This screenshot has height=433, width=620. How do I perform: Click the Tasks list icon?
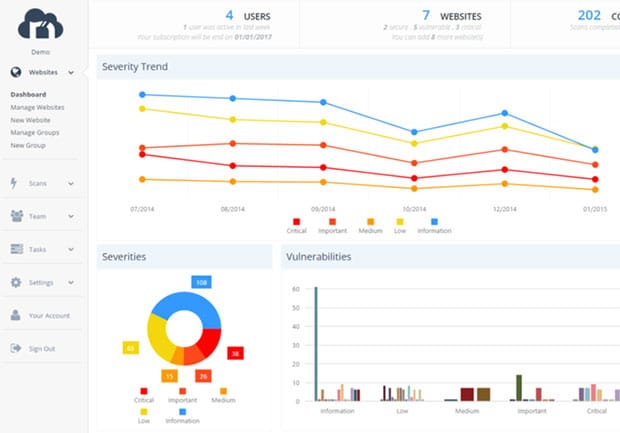(16, 249)
